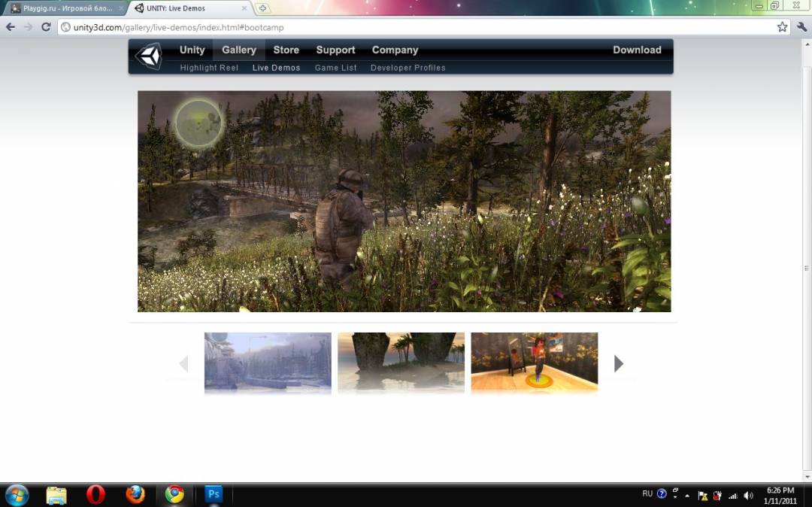Open the Store menu item
This screenshot has width=812, height=507.
coord(286,50)
